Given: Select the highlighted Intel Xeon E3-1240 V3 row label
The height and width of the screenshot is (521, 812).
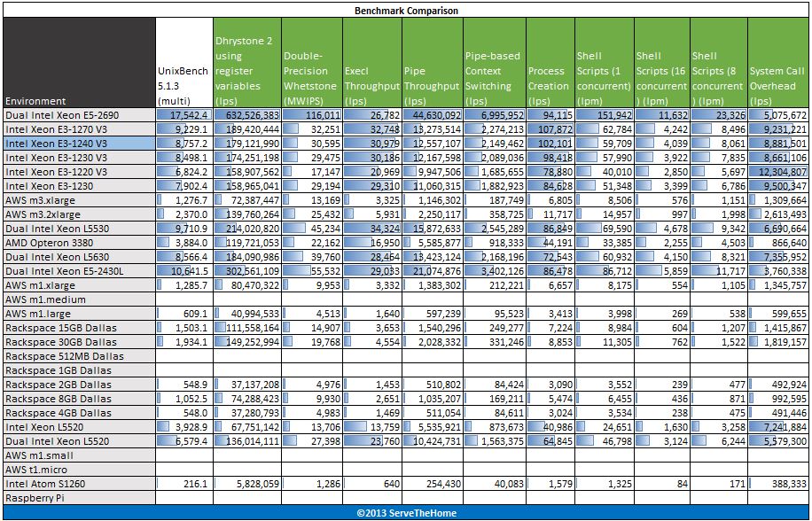Looking at the screenshot, I should 79,144.
